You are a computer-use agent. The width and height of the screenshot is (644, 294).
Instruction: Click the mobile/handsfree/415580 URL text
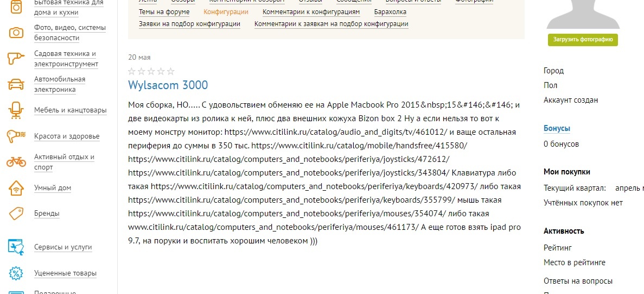coord(359,146)
